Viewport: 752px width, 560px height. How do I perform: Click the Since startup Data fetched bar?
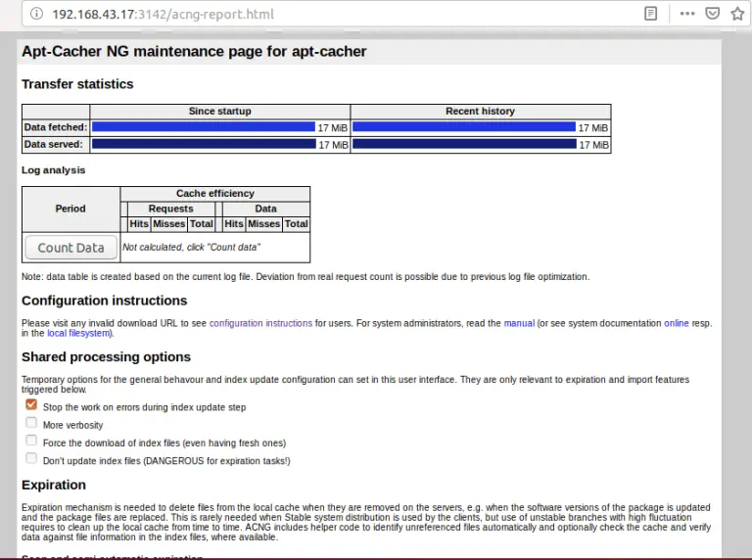point(204,126)
